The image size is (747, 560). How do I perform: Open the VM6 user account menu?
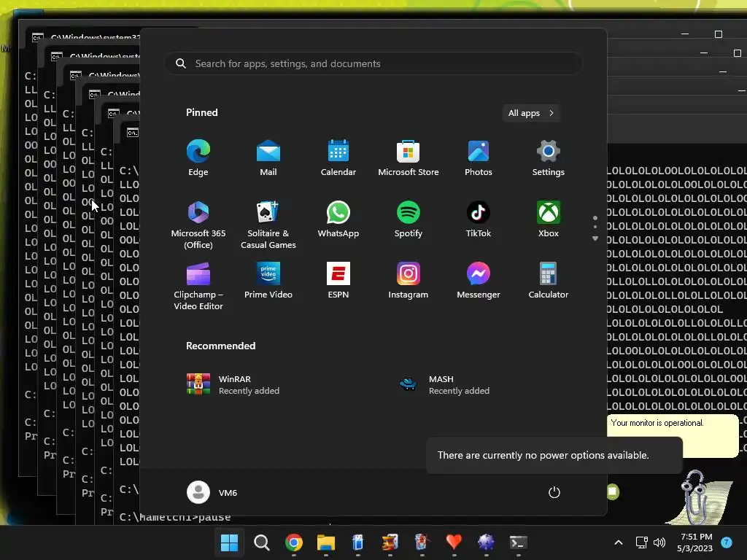[x=212, y=492]
